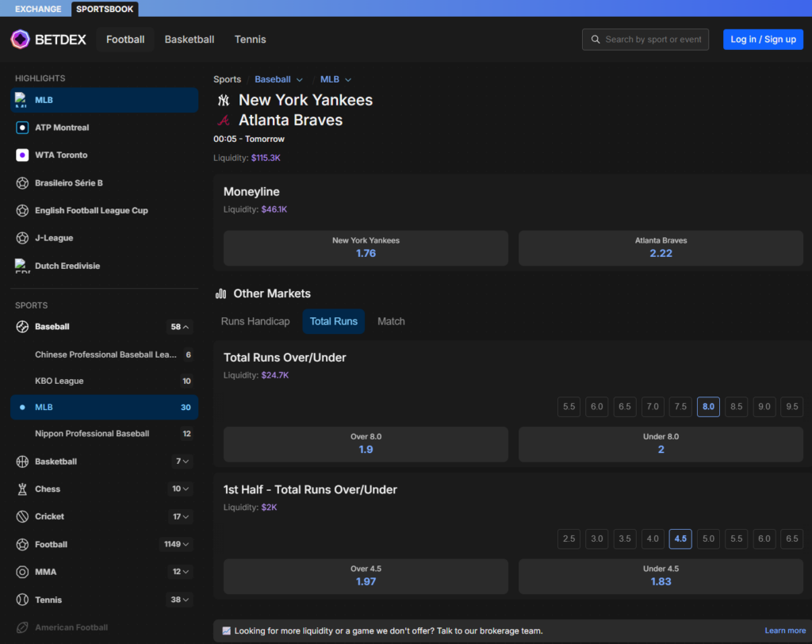The width and height of the screenshot is (812, 644).
Task: Click the English Football League Cup ball icon
Action: point(22,210)
